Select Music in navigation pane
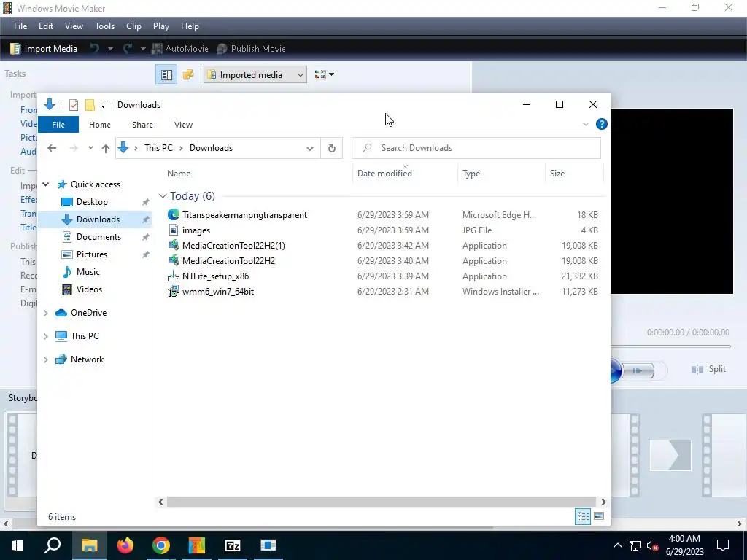 coord(88,272)
